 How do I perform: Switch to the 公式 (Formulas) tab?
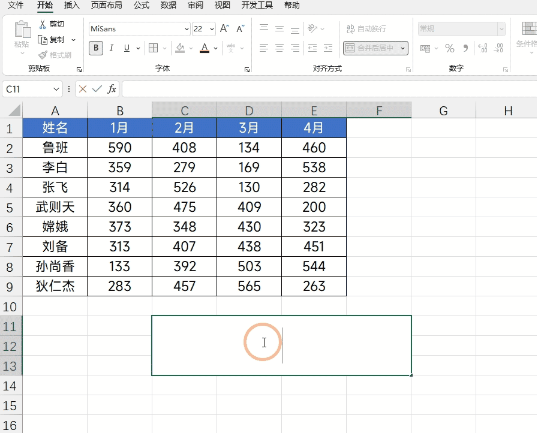click(x=141, y=5)
